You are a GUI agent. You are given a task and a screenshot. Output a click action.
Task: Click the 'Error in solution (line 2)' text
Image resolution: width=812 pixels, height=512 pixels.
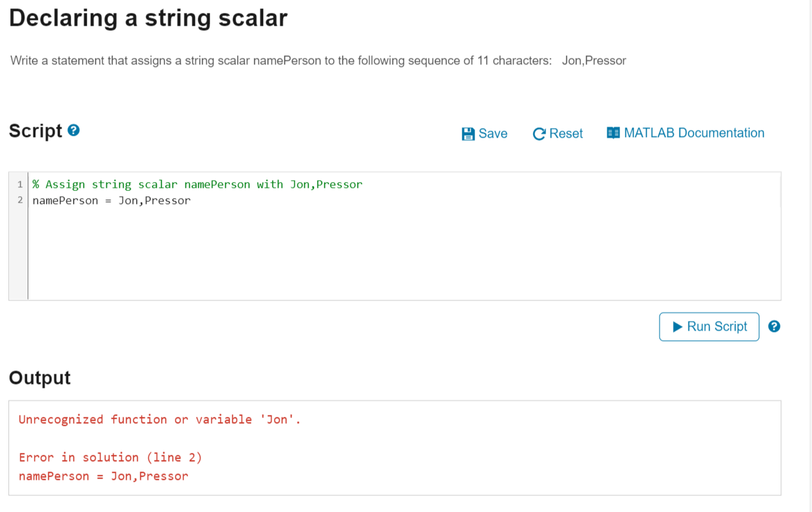point(110,457)
